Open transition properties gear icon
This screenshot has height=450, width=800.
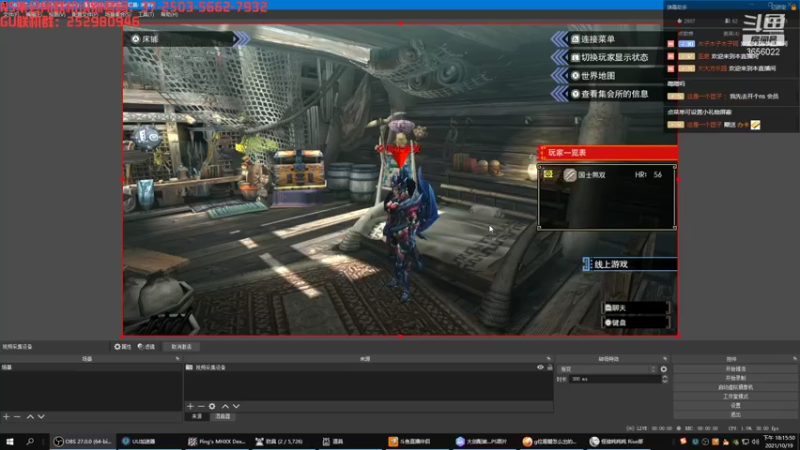tap(663, 369)
